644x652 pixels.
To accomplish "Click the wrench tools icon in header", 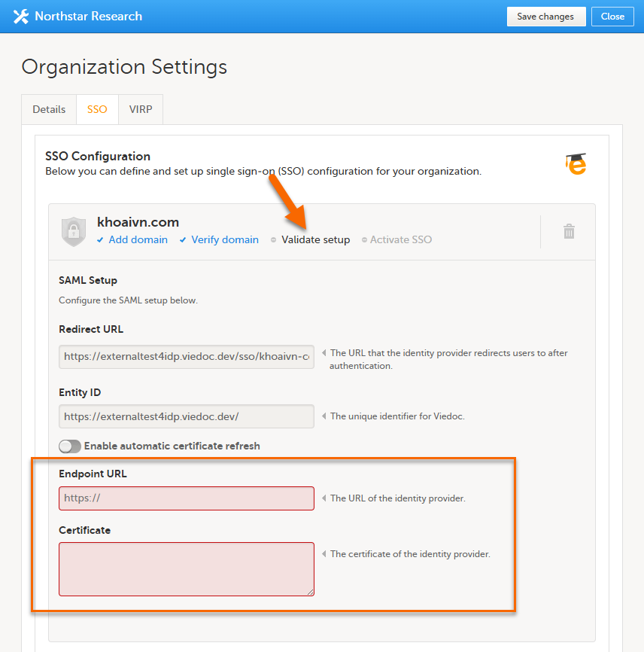I will click(21, 16).
